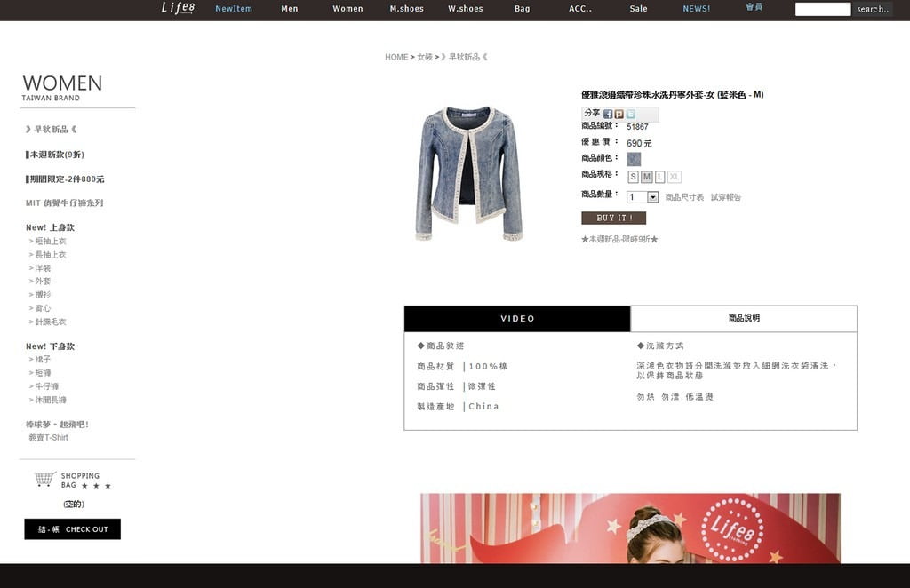Open the shopping cart icon
Image resolution: width=910 pixels, height=588 pixels.
click(44, 480)
